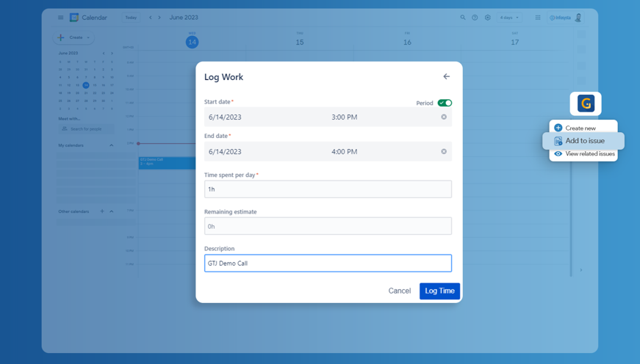Select start date 6/14/2023
The height and width of the screenshot is (364, 640).
click(225, 117)
